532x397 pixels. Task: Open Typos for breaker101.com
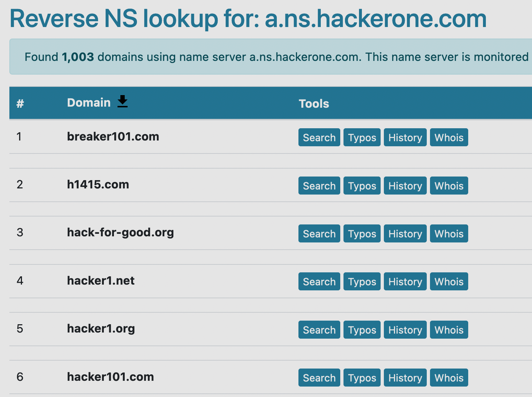tap(362, 137)
